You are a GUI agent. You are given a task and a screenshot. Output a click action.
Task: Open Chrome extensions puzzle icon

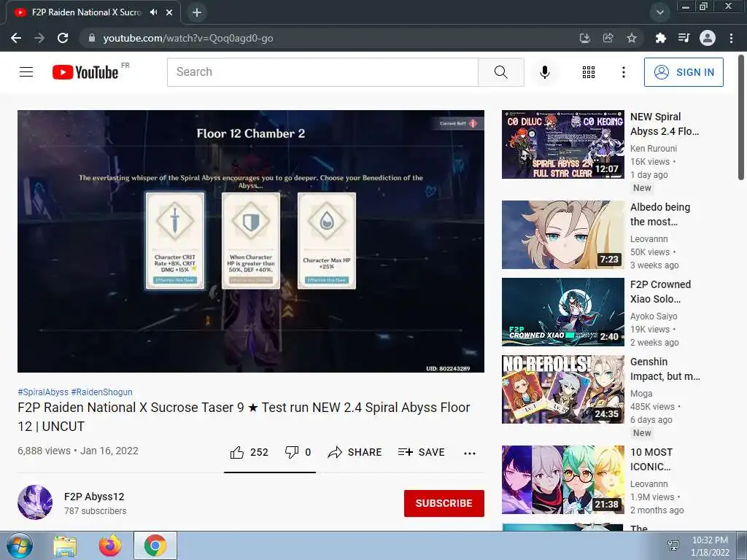coord(660,38)
